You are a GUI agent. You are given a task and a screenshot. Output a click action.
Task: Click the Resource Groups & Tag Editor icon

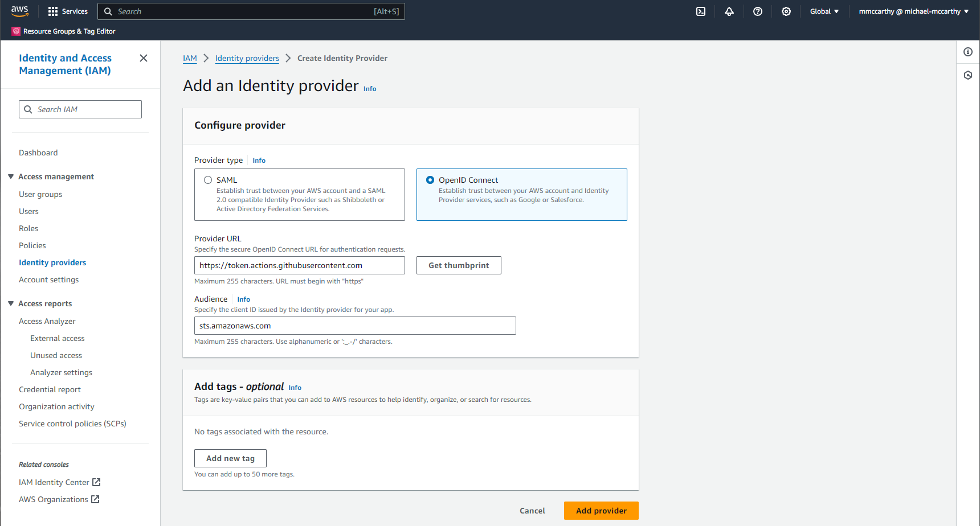pyautogui.click(x=16, y=31)
